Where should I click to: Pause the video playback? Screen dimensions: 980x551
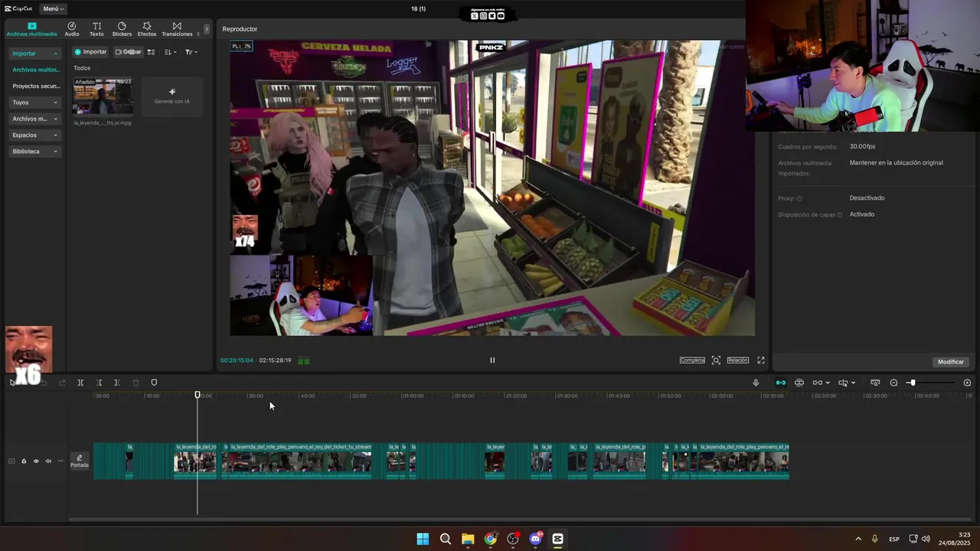tap(492, 360)
